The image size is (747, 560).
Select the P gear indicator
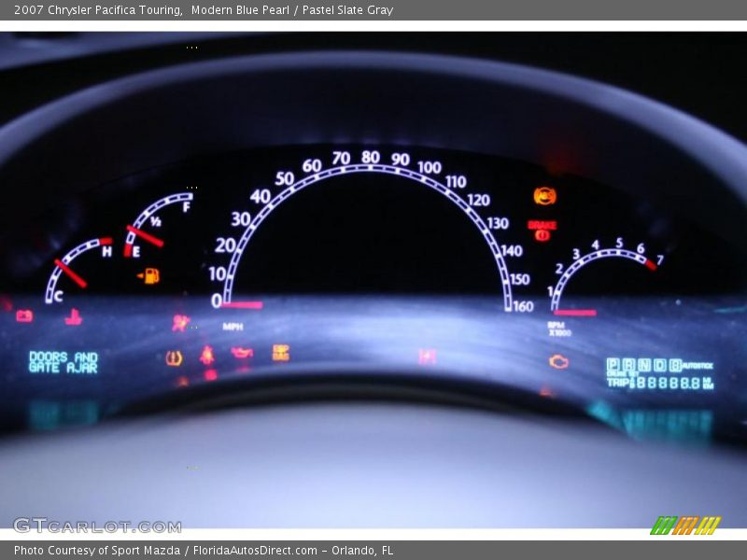pos(613,365)
